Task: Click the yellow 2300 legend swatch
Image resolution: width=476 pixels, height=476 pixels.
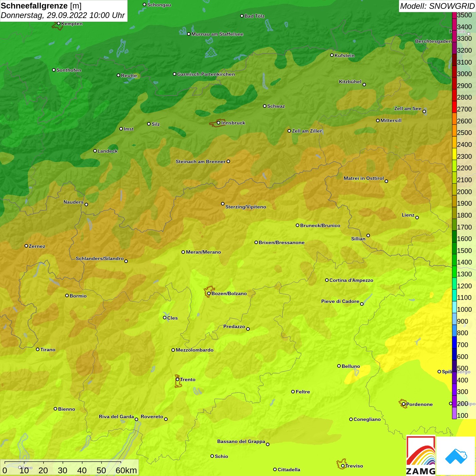Action: (454, 154)
